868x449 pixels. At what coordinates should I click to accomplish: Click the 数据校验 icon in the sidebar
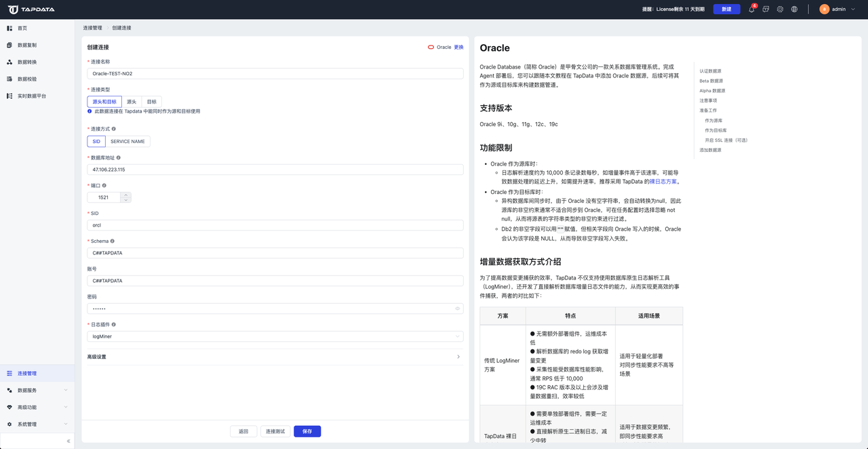point(9,79)
